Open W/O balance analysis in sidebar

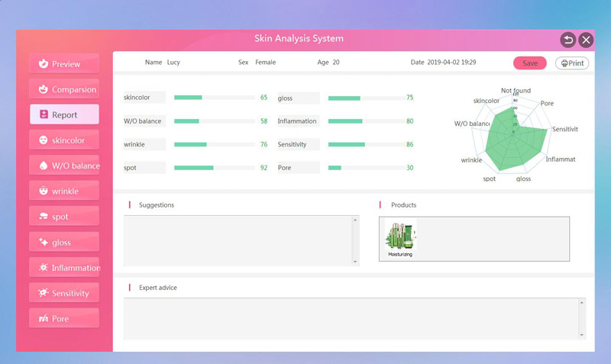tap(64, 166)
